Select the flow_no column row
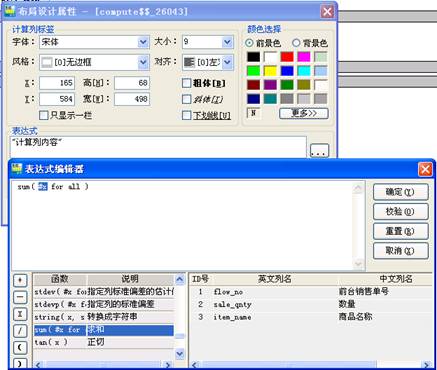This screenshot has width=437, height=370. click(x=312, y=292)
